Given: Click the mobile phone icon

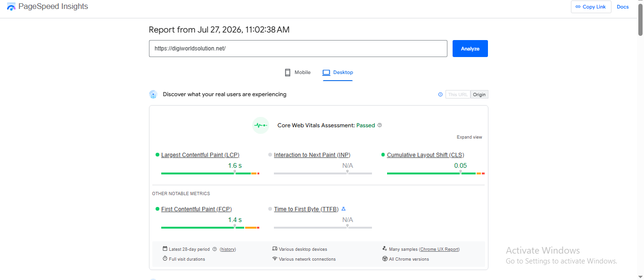Looking at the screenshot, I should click(x=288, y=73).
